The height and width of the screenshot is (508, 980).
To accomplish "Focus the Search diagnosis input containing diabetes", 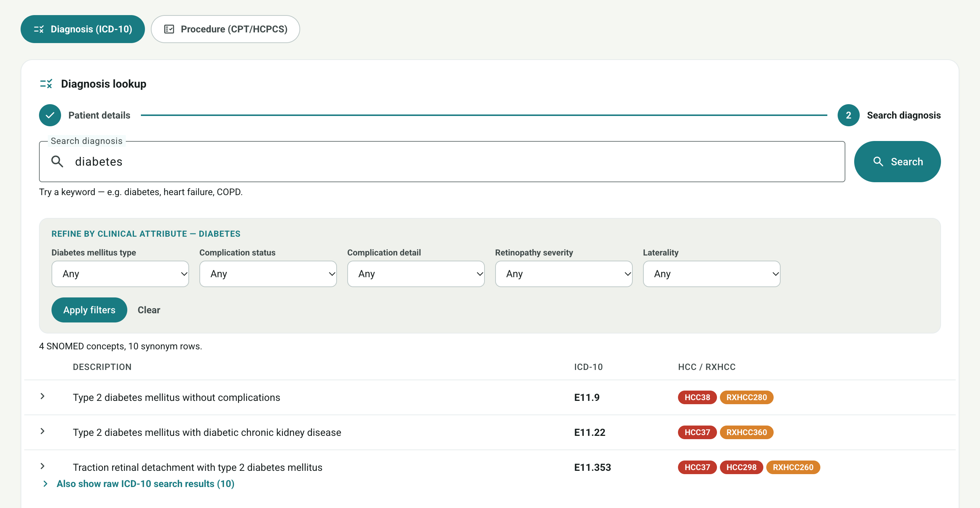I will [442, 162].
